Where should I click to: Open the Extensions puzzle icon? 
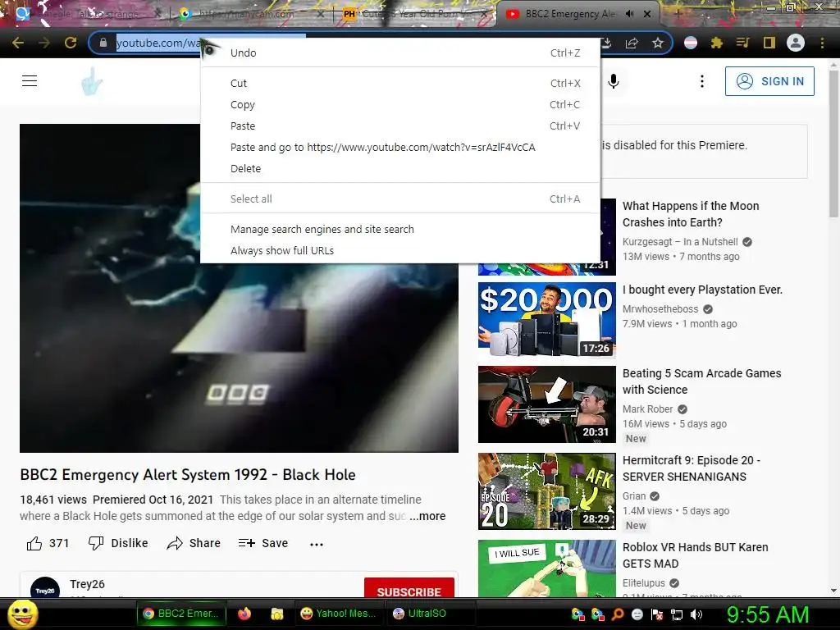click(x=716, y=43)
